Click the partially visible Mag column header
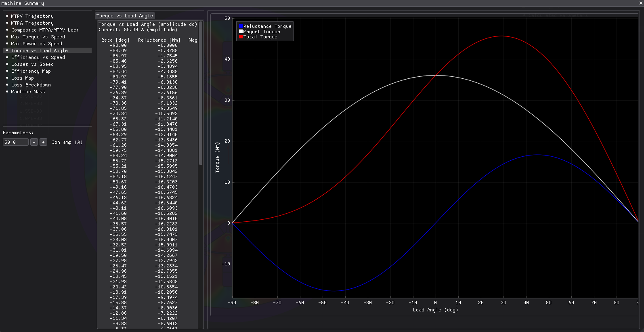The height and width of the screenshot is (332, 644). pyautogui.click(x=193, y=40)
